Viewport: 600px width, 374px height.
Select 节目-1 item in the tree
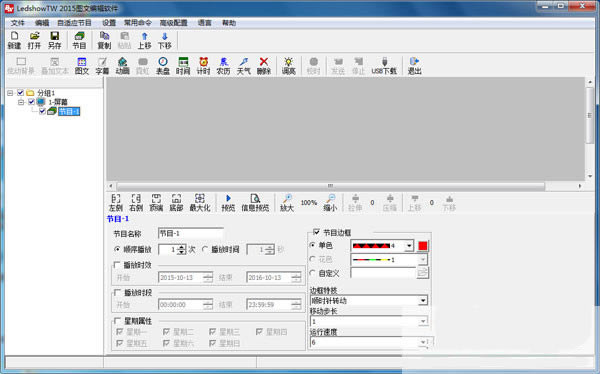69,111
